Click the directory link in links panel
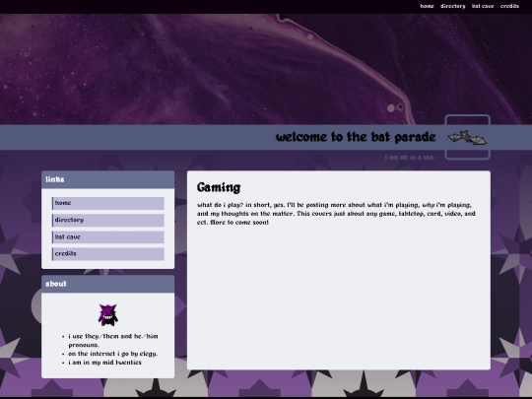 [x=108, y=221]
